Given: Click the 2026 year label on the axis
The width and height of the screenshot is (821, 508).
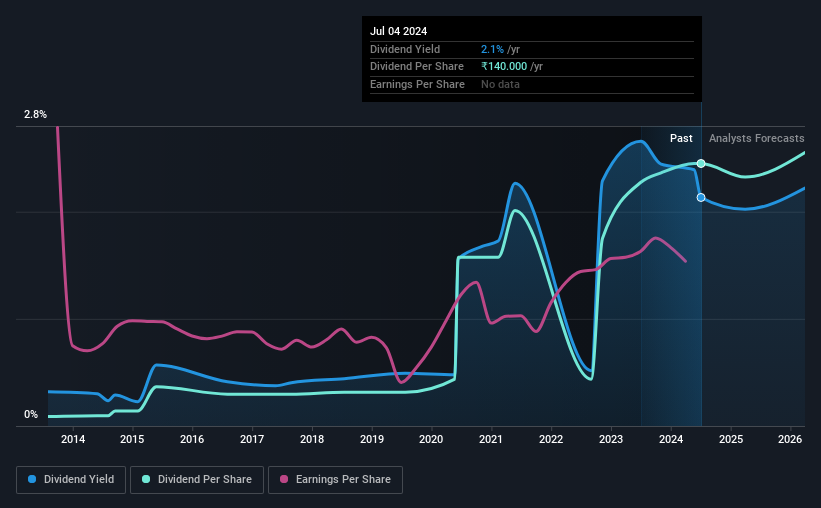Looking at the screenshot, I should point(790,439).
